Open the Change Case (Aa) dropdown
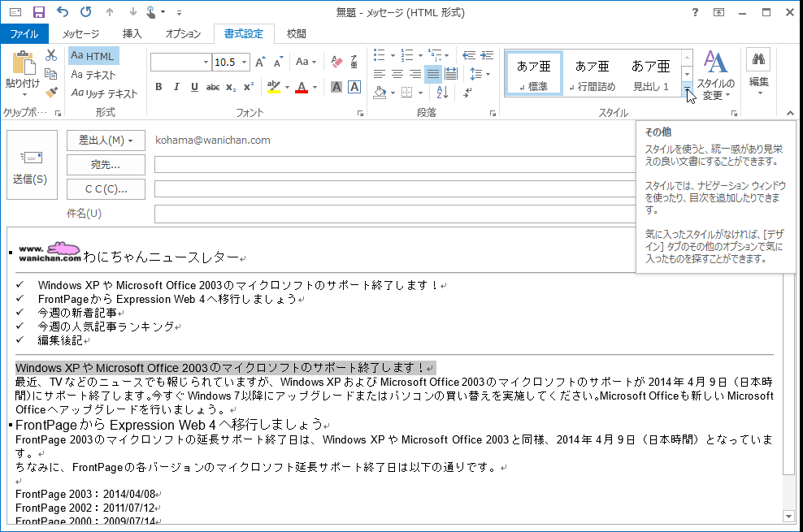Viewport: 803px width, 532px height. pos(306,62)
